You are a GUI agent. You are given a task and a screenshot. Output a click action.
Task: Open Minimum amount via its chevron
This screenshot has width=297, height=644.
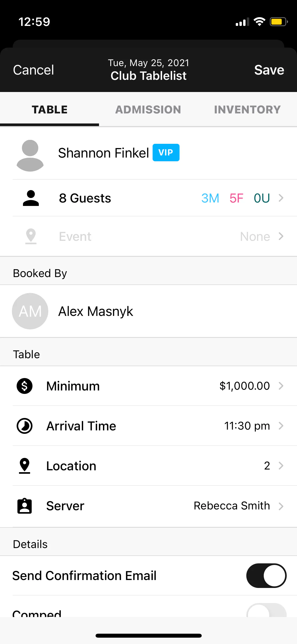coord(281,386)
